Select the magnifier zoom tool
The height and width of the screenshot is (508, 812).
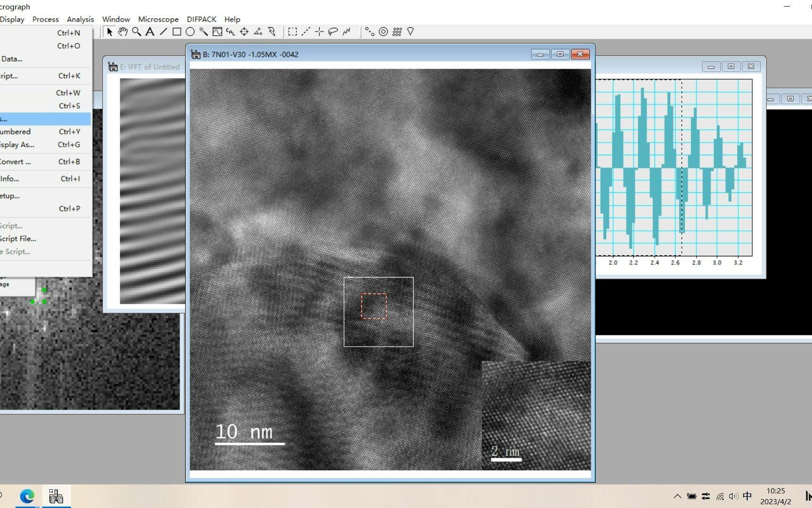137,32
